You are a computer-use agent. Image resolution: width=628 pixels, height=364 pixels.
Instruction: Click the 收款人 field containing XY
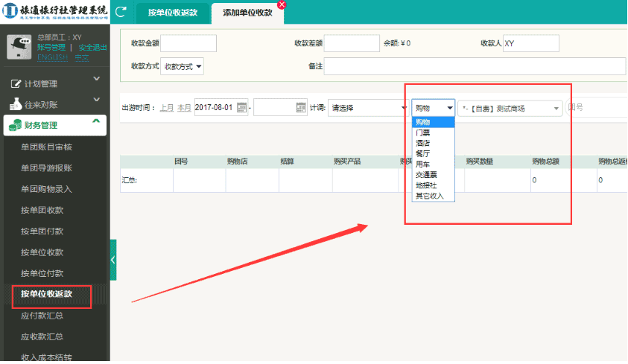[x=530, y=43]
